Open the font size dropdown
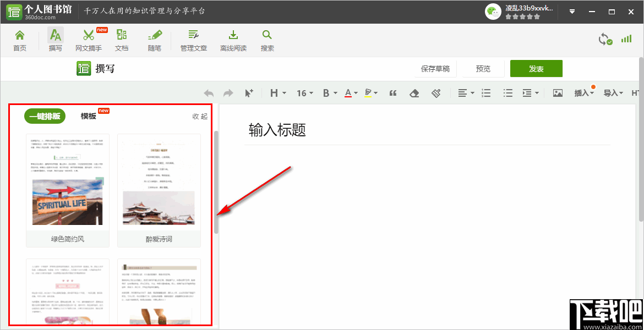 304,92
